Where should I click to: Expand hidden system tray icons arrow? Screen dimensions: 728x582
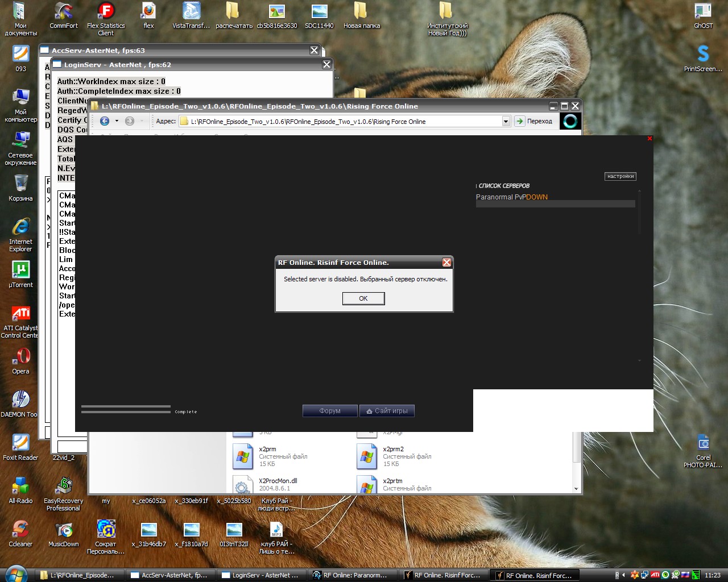(x=623, y=575)
